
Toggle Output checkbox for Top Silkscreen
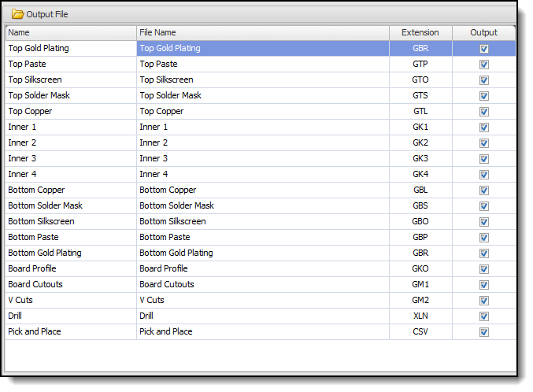483,80
